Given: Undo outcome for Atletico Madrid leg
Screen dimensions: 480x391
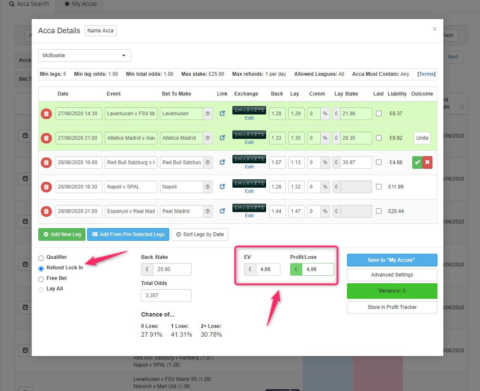Looking at the screenshot, I should pyautogui.click(x=422, y=138).
